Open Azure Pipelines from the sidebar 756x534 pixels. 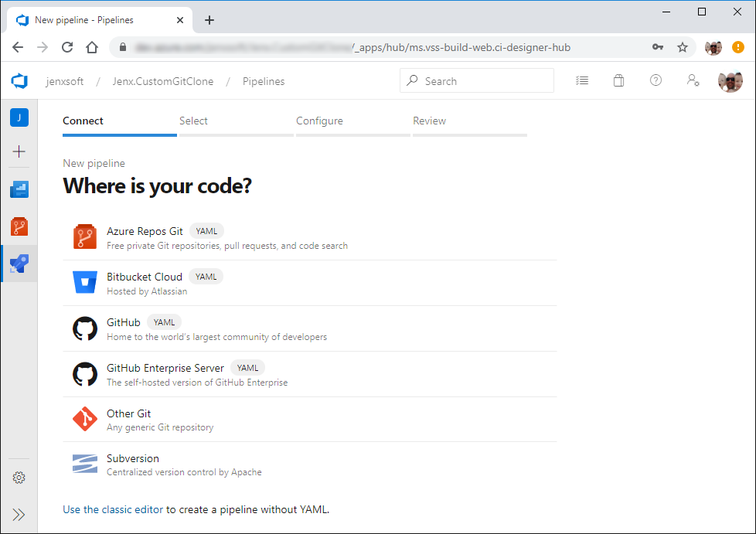pos(19,264)
